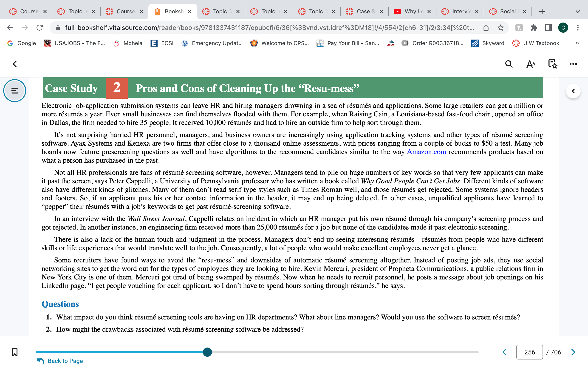Viewport: 588px width, 368px height.
Task: Open the reader more options ellipsis
Action: [573, 64]
